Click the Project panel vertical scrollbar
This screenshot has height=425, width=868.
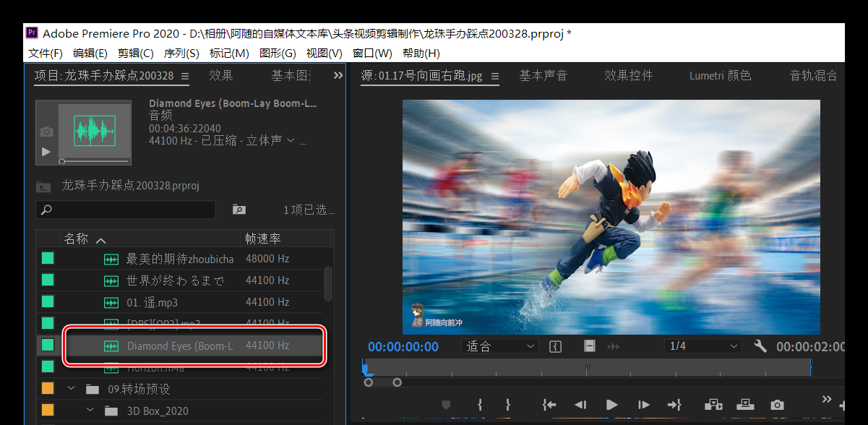[x=328, y=283]
